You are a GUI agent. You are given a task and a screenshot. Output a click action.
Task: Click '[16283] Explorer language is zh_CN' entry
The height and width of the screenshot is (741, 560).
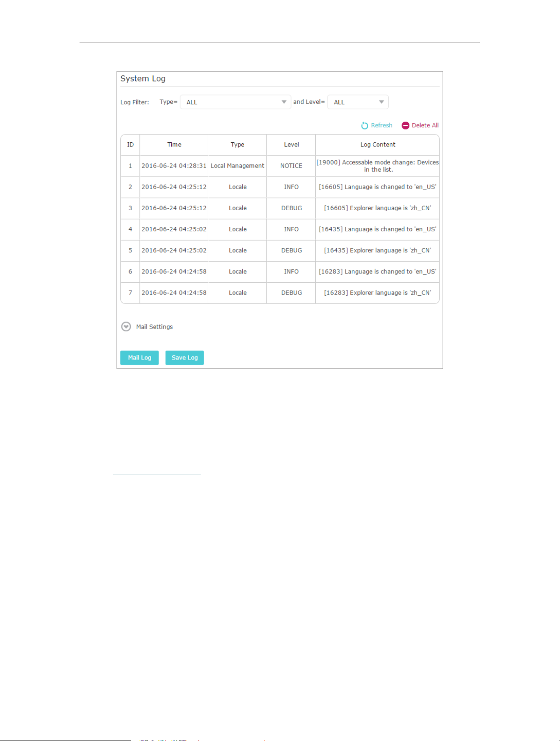click(x=378, y=293)
